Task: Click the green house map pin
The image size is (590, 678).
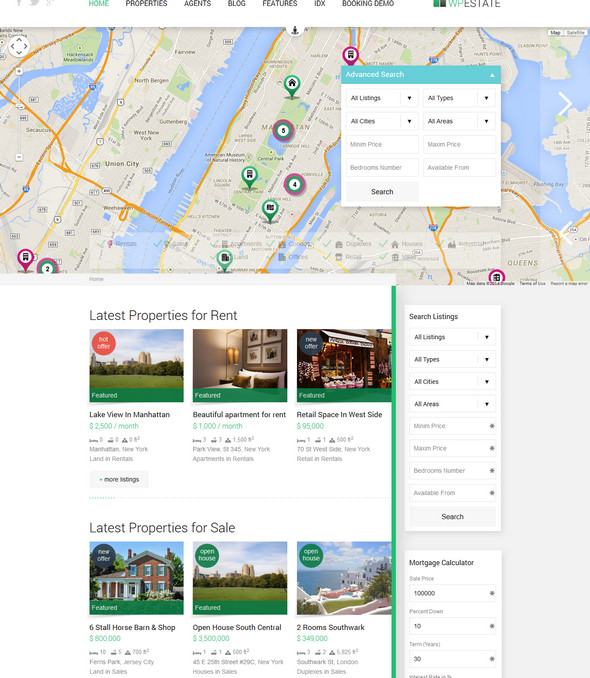Action: (x=292, y=86)
